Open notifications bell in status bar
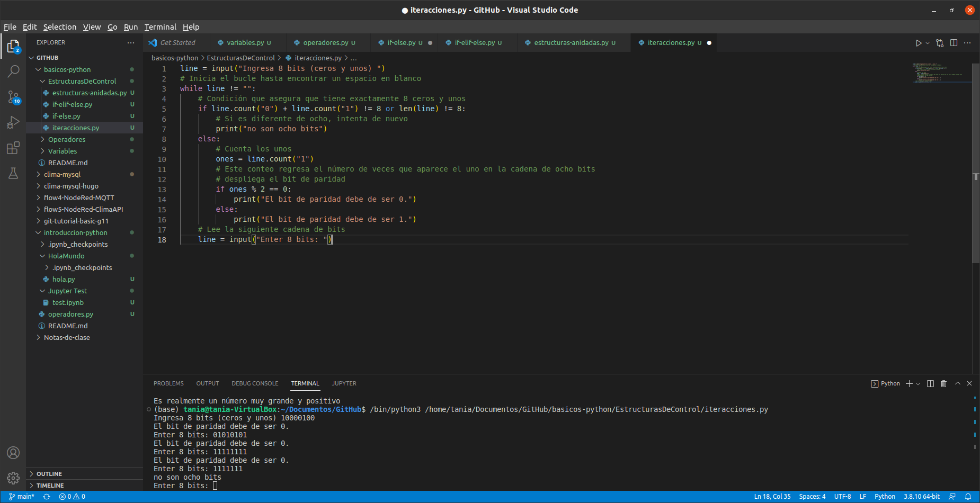 (968, 497)
